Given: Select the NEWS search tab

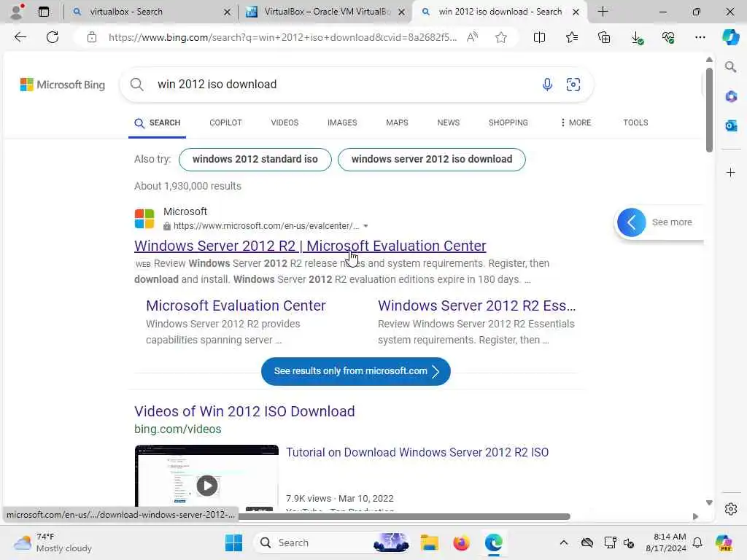Looking at the screenshot, I should pos(449,122).
